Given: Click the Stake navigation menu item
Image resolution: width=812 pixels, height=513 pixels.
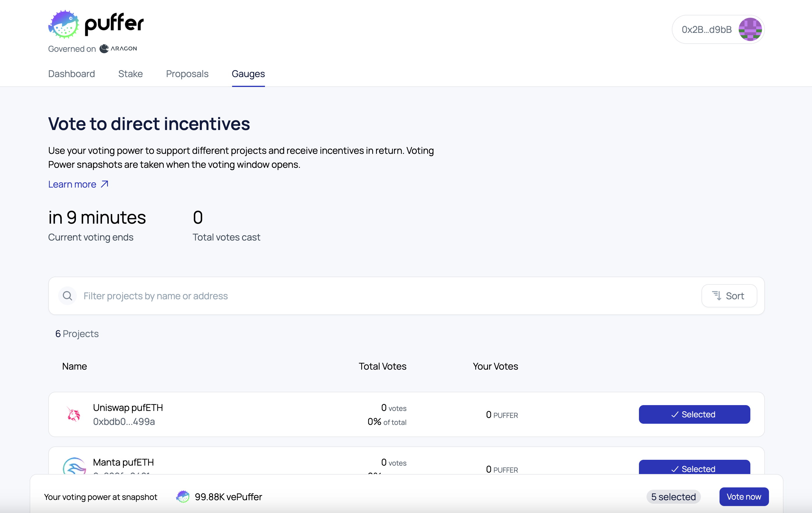Looking at the screenshot, I should click(131, 74).
